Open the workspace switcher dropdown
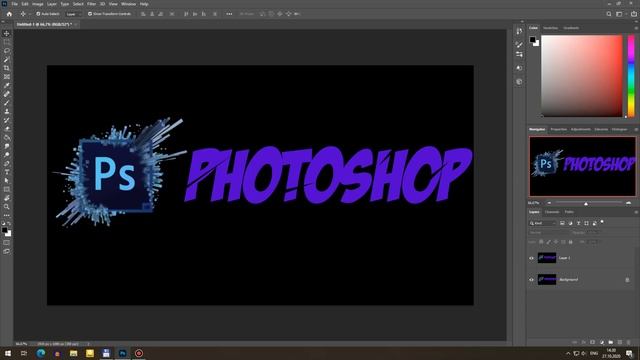640x360 pixels. pos(620,14)
